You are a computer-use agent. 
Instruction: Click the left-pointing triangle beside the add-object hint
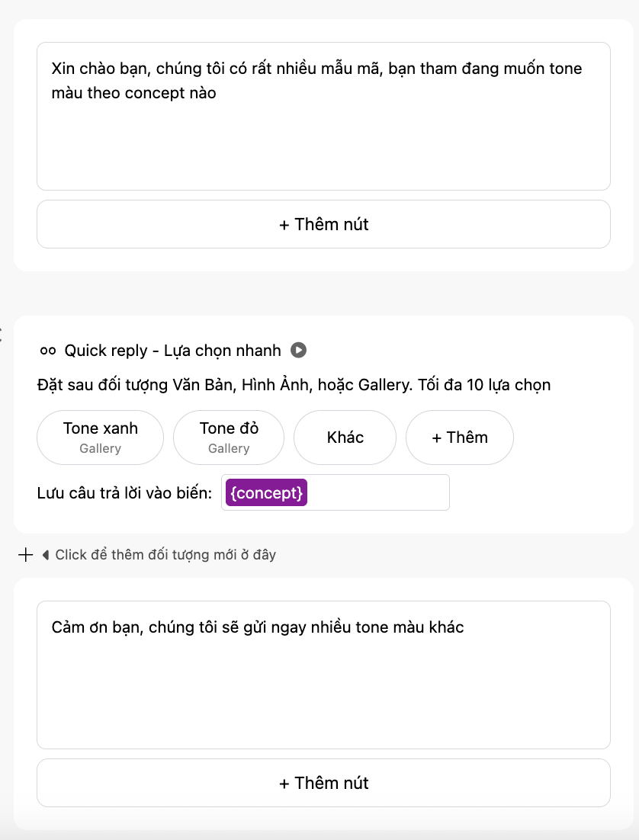pos(45,555)
